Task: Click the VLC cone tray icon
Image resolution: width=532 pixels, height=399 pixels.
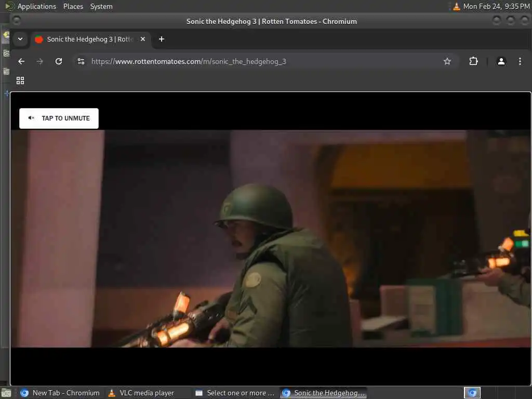Action: (x=457, y=6)
